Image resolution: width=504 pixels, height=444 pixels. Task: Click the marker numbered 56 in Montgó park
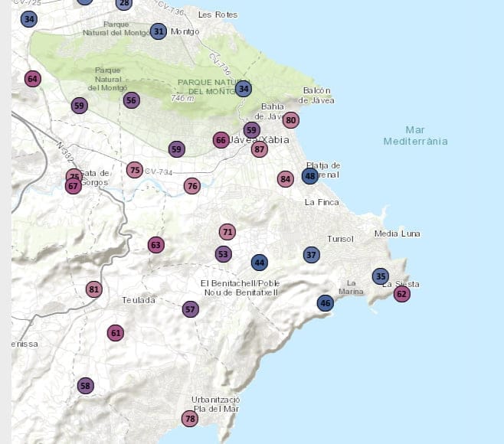pyautogui.click(x=132, y=100)
